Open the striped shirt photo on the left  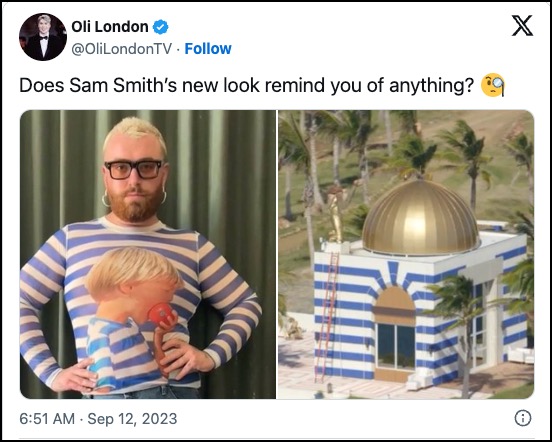click(x=148, y=254)
